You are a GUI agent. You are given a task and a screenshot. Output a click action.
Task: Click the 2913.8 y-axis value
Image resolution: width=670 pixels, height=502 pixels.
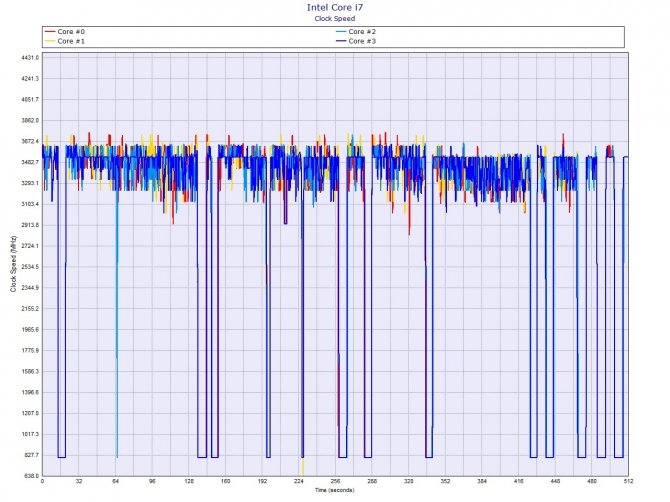pyautogui.click(x=30, y=225)
